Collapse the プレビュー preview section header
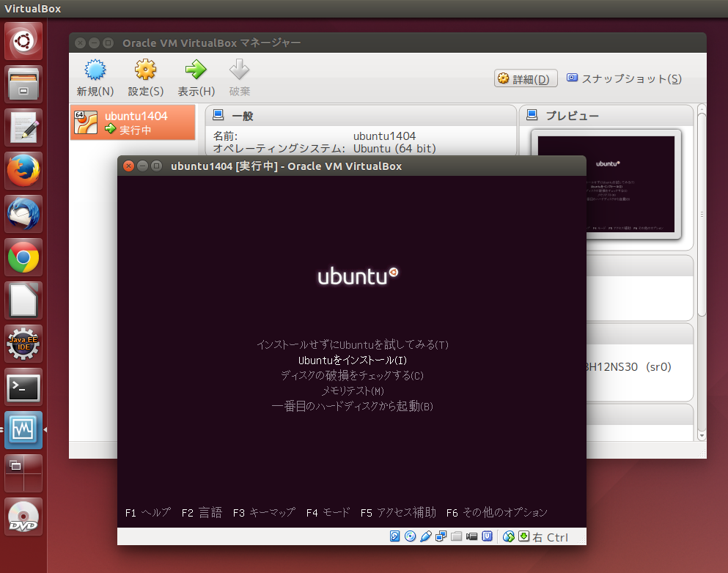This screenshot has width=728, height=573. (x=606, y=116)
